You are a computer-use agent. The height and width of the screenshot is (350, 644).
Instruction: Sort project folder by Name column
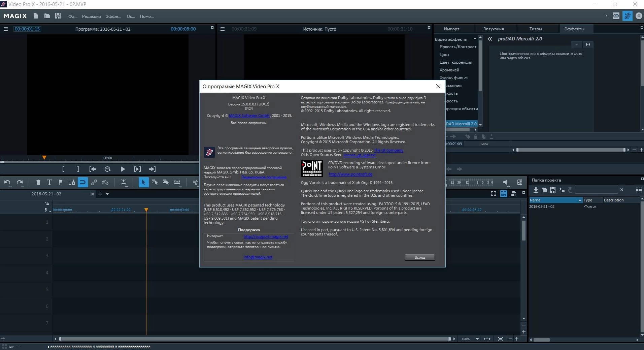click(555, 200)
